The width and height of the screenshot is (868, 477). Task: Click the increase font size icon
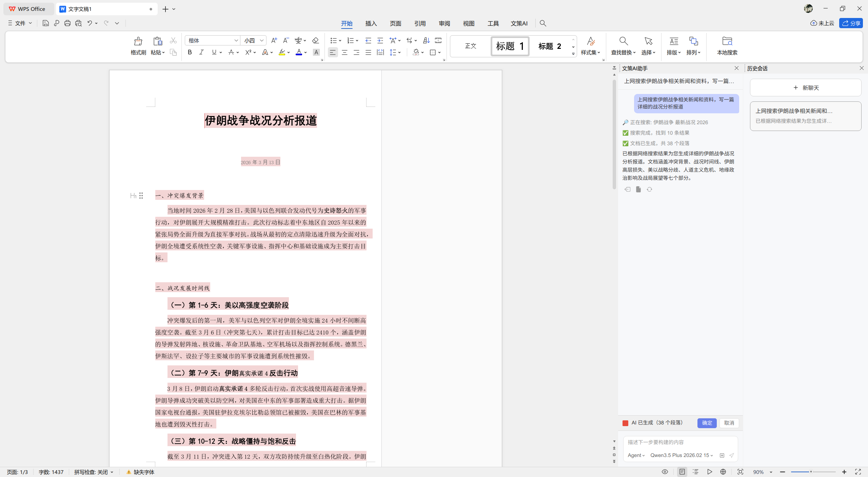click(x=274, y=41)
